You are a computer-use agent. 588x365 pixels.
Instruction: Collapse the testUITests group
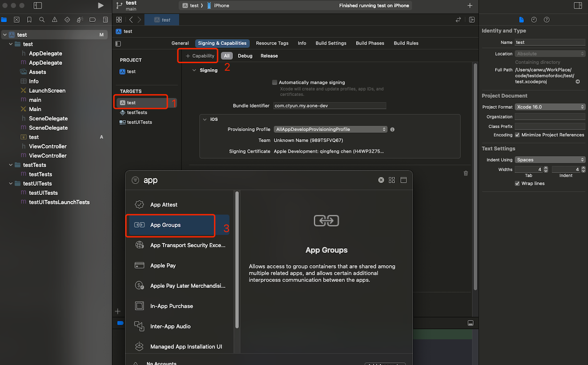pos(11,184)
